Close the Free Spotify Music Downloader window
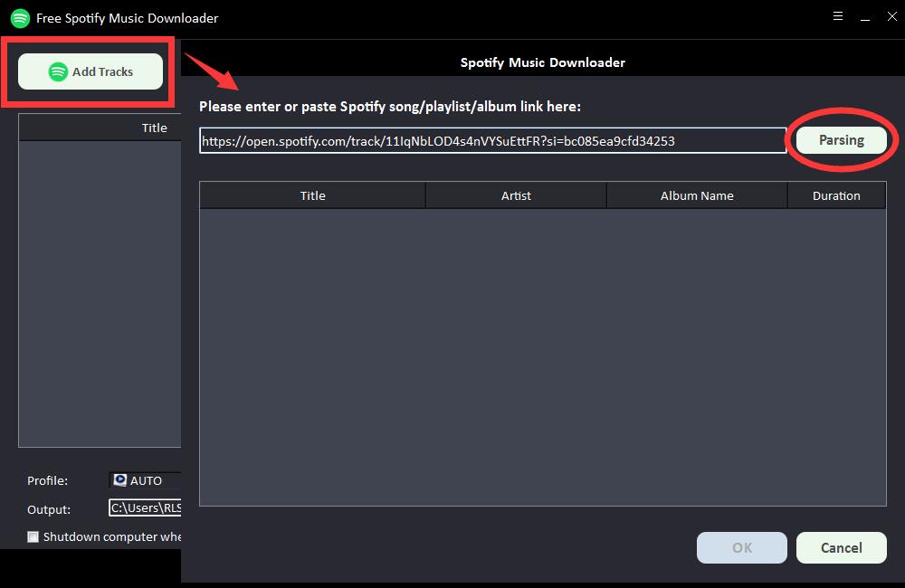Image resolution: width=905 pixels, height=588 pixels. coord(891,16)
